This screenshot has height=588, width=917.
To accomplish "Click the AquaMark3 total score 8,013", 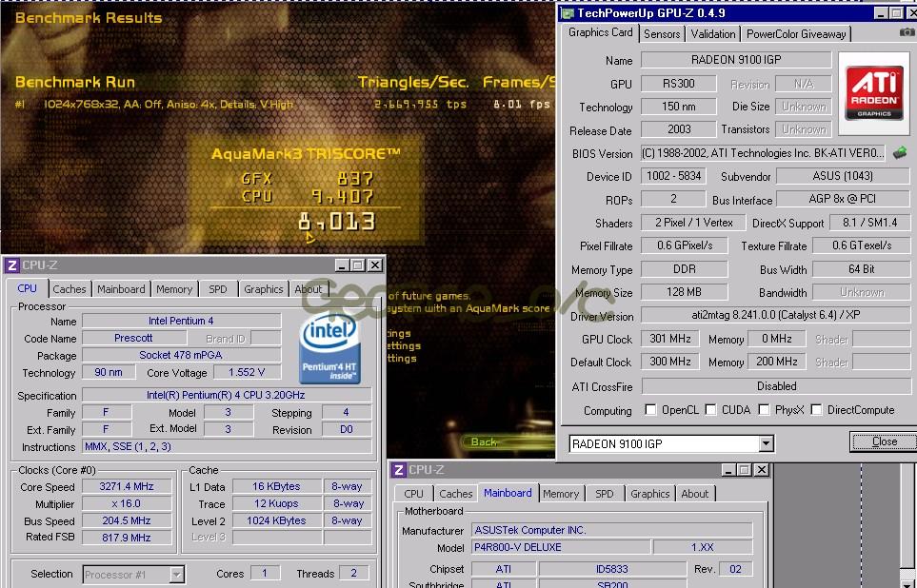I will (x=336, y=222).
